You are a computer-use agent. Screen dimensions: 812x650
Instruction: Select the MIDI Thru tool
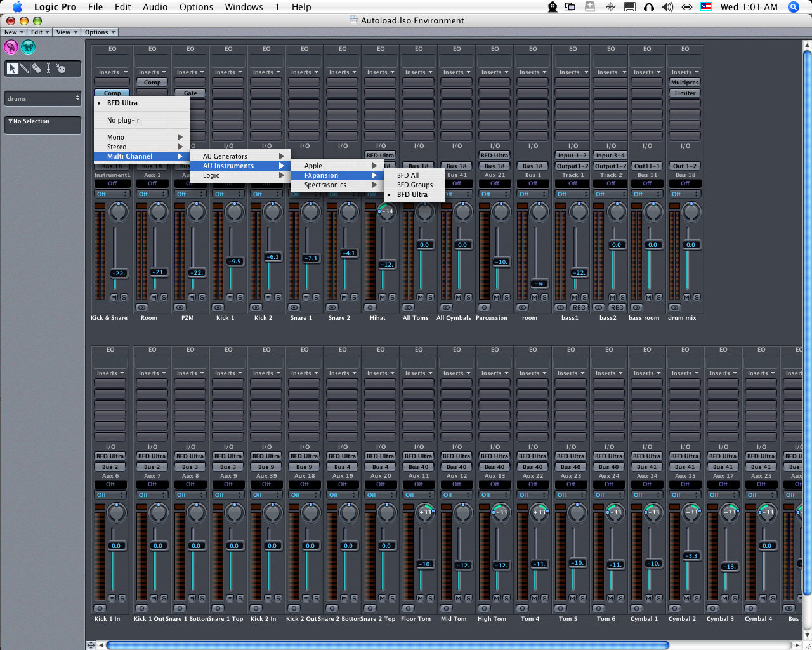click(61, 69)
